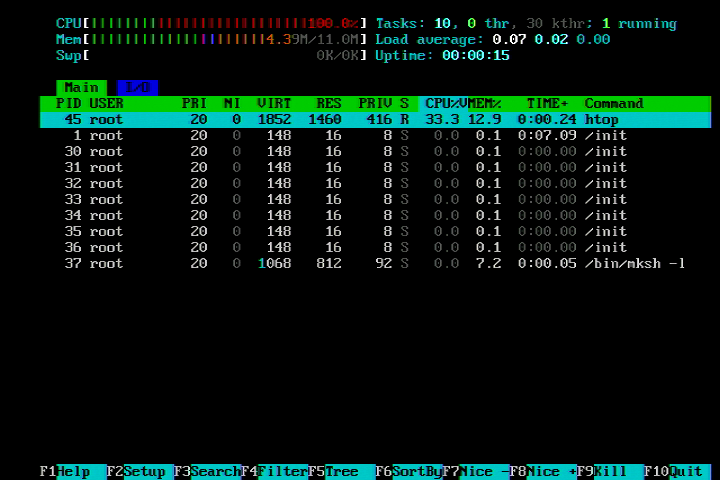Click TIME value 0:00.05
Viewport: 720px width, 480px height.
547,264
